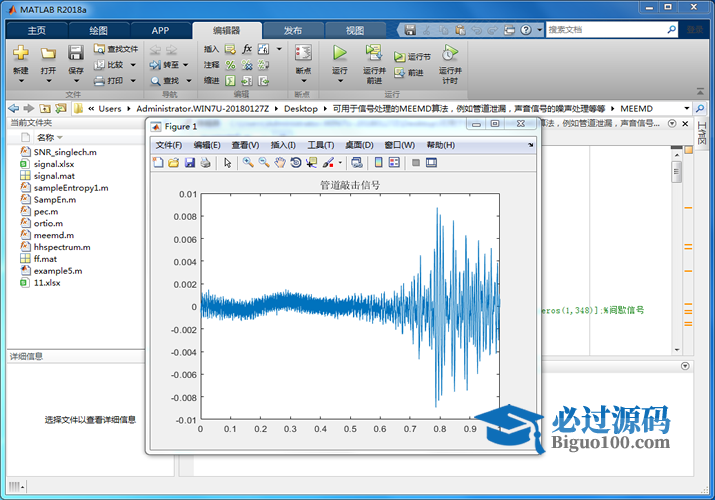Switch to the APP tab
Viewport: 715px width, 500px height.
pyautogui.click(x=160, y=31)
